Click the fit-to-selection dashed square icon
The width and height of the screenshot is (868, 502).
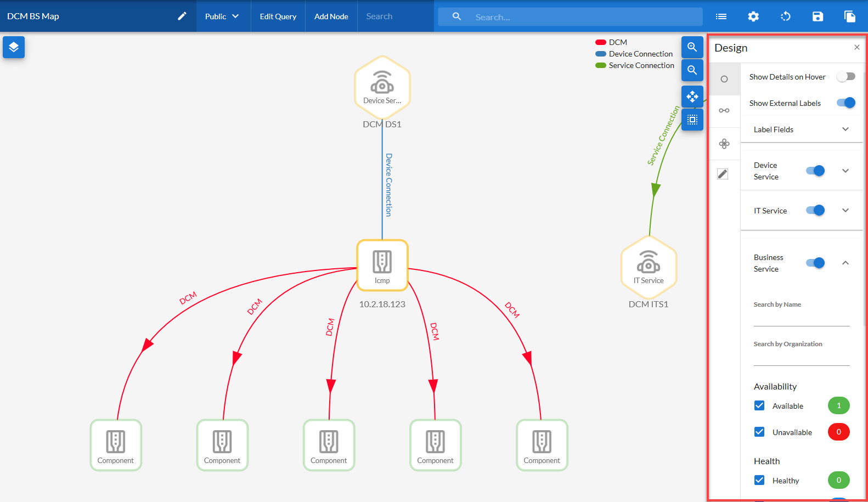692,120
